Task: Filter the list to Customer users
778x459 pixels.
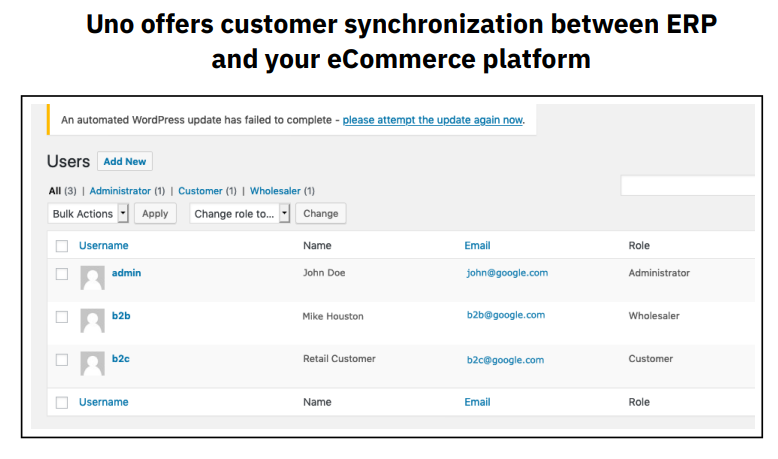Action: [200, 190]
